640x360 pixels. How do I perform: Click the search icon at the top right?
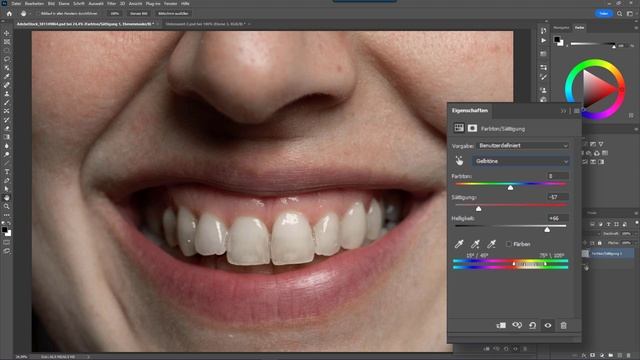(x=620, y=13)
